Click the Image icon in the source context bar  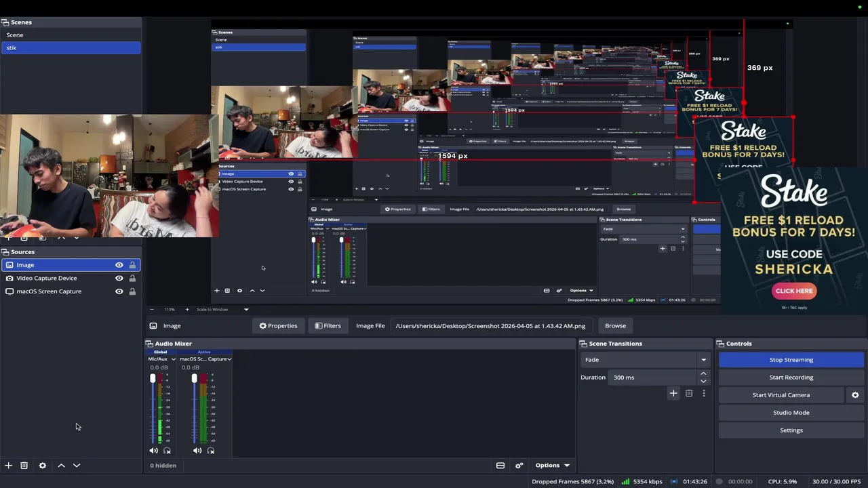pyautogui.click(x=153, y=326)
